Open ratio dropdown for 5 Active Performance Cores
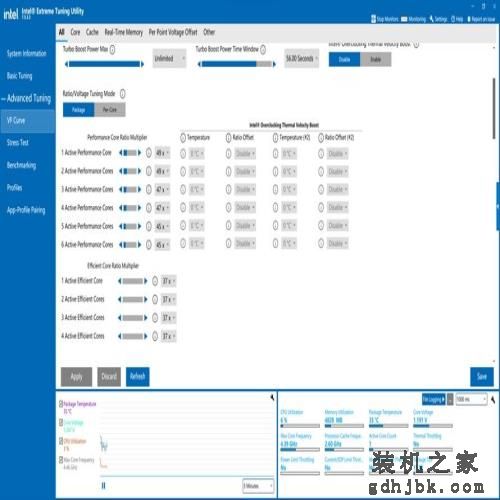The height and width of the screenshot is (500, 500). (162, 226)
